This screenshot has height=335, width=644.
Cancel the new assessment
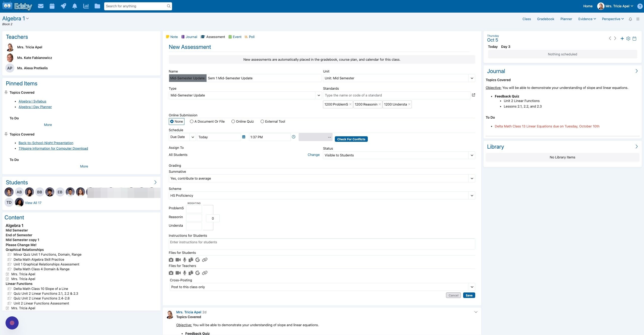[453, 295]
